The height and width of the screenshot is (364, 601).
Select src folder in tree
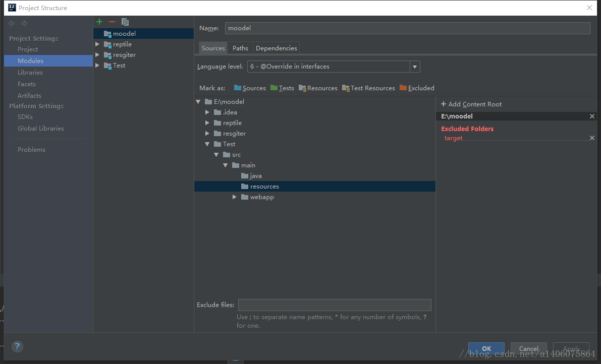coord(232,155)
